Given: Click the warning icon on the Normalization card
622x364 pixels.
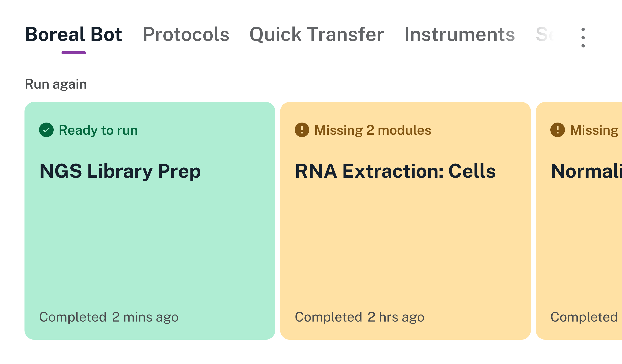Looking at the screenshot, I should [558, 130].
